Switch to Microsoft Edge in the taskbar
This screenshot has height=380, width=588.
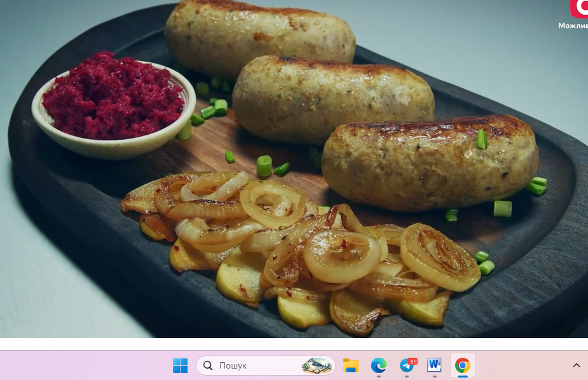379,365
